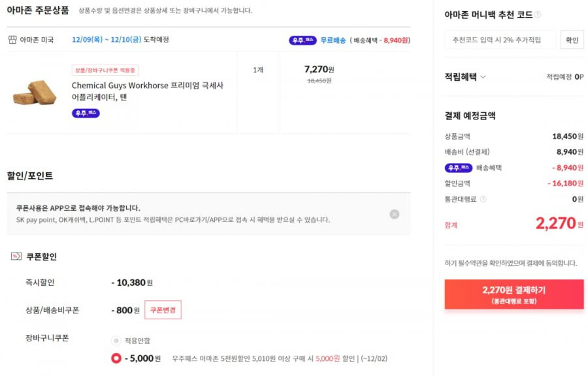Click the 12/09 ~ 12/10 arrival date text
Screen dimensions: 588x376
click(106, 39)
